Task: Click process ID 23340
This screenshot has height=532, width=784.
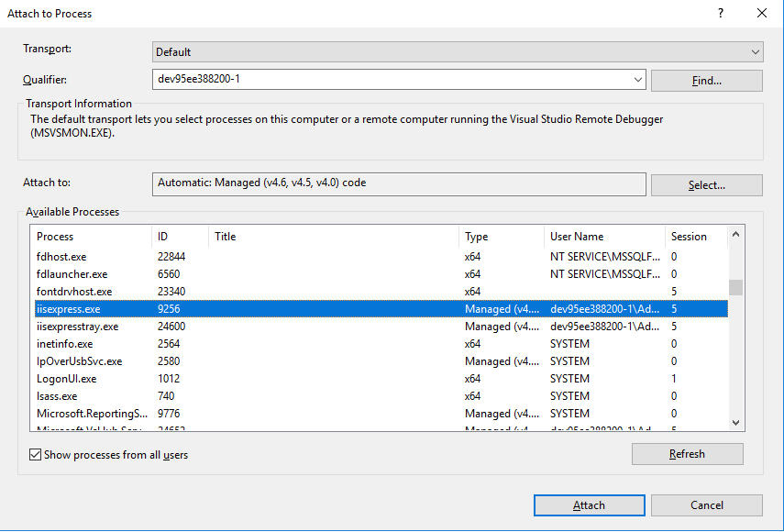Action: (x=171, y=292)
